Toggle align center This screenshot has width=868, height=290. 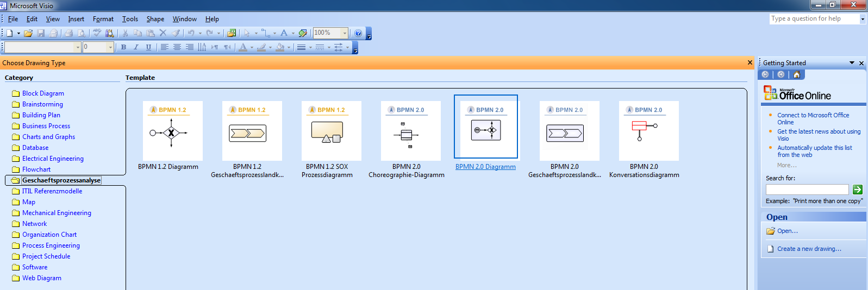tap(177, 47)
